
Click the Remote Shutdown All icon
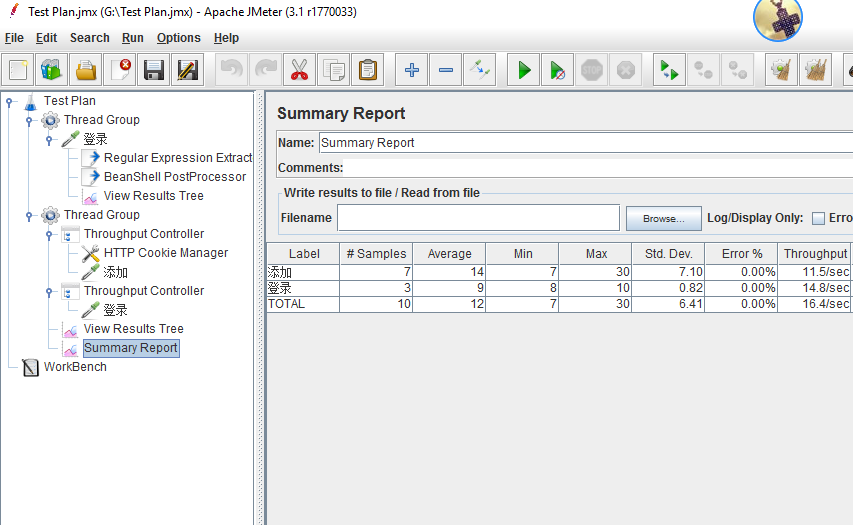click(738, 70)
